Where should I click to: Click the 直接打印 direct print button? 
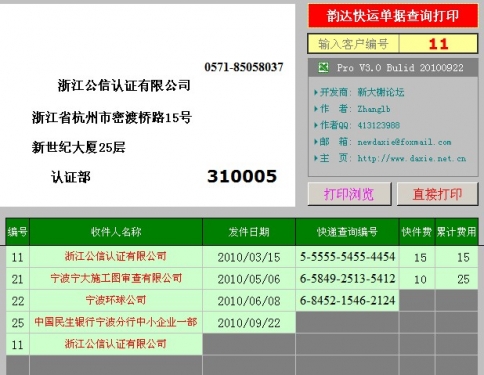click(437, 194)
